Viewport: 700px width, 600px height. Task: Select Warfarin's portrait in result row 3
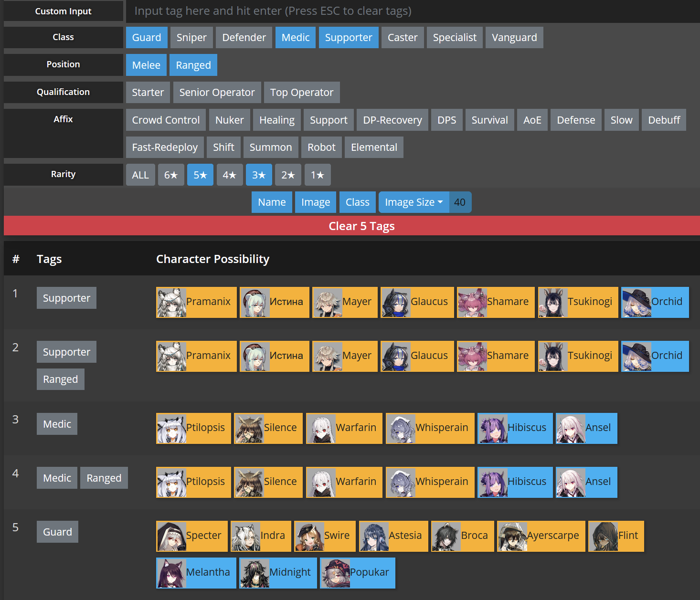click(321, 428)
